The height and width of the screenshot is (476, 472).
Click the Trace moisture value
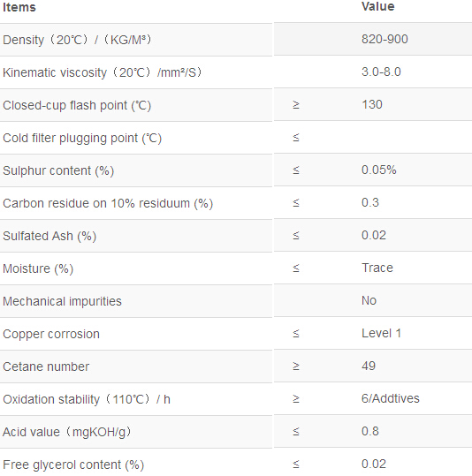click(x=377, y=268)
